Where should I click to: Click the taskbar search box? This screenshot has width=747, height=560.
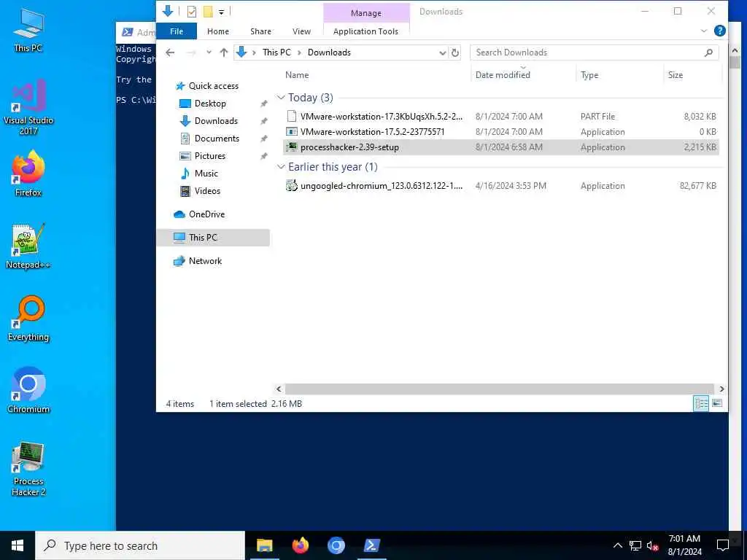pyautogui.click(x=140, y=545)
